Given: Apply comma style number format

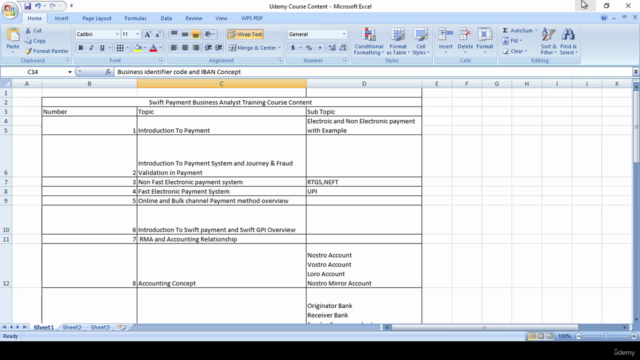Looking at the screenshot, I should click(x=320, y=48).
